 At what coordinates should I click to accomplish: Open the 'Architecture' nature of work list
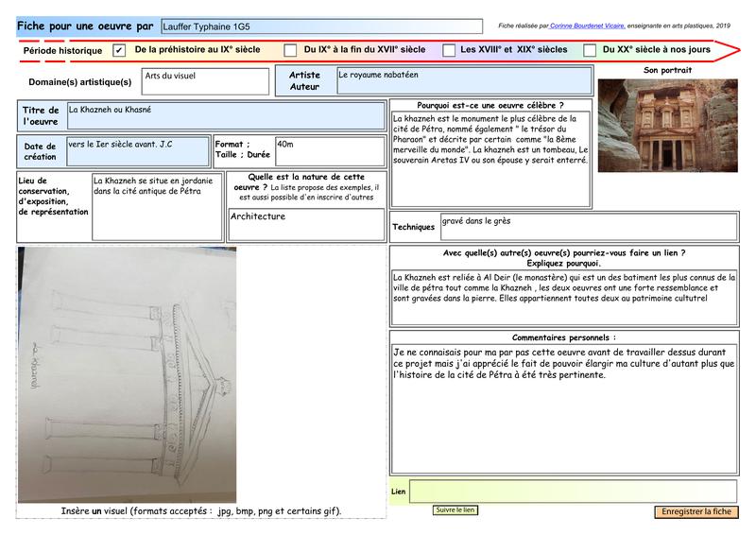pos(305,224)
